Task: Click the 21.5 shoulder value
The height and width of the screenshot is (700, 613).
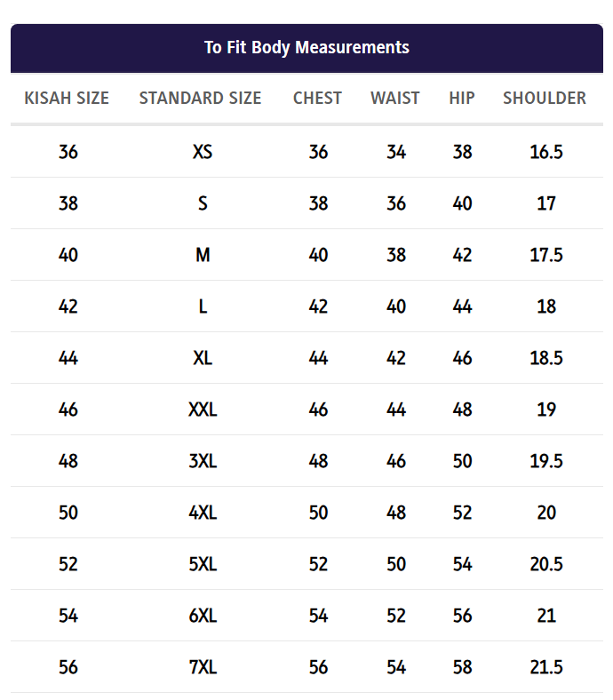Action: [545, 667]
